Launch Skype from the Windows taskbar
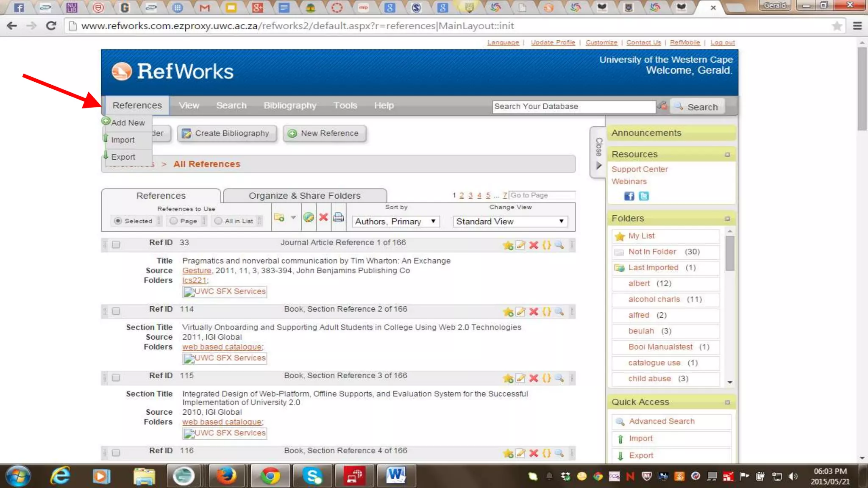 pyautogui.click(x=312, y=476)
